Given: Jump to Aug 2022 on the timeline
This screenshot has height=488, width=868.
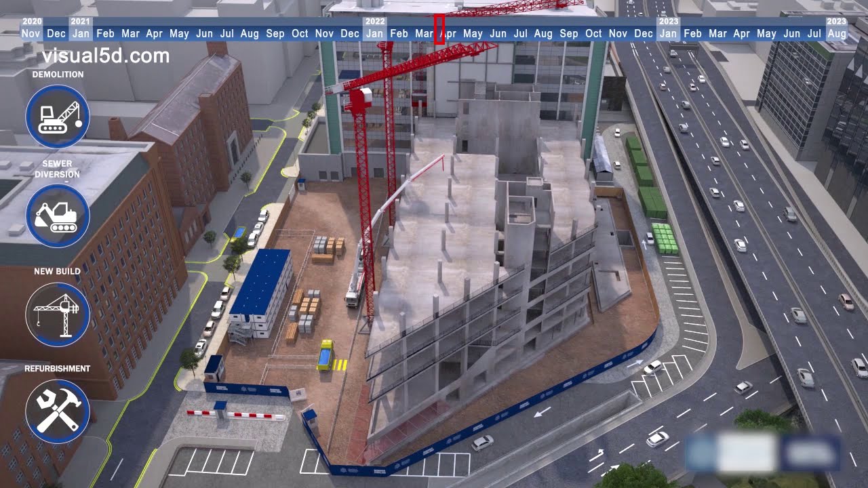Looking at the screenshot, I should tap(543, 34).
